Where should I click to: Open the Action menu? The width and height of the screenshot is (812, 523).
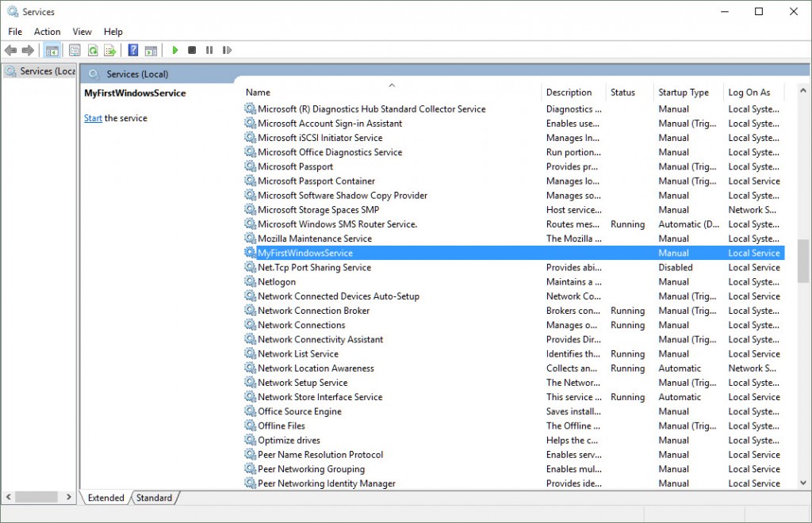(x=47, y=32)
